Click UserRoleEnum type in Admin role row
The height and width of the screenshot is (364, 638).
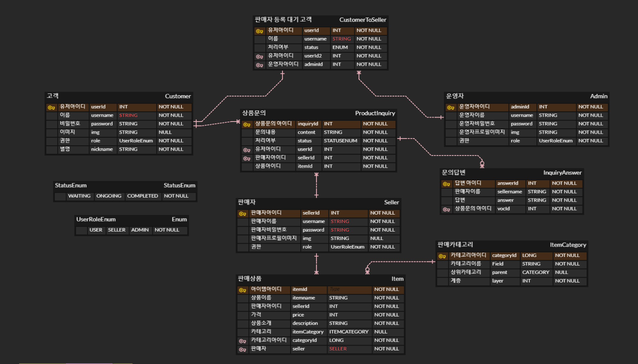pyautogui.click(x=555, y=141)
